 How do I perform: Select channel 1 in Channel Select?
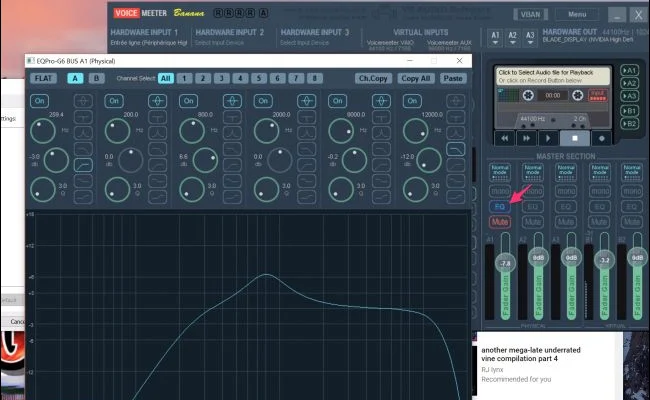point(184,78)
